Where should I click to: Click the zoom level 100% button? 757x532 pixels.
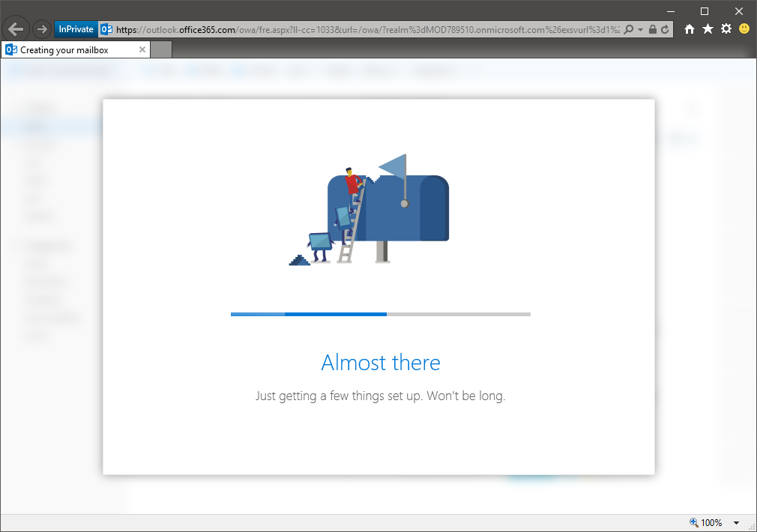706,522
